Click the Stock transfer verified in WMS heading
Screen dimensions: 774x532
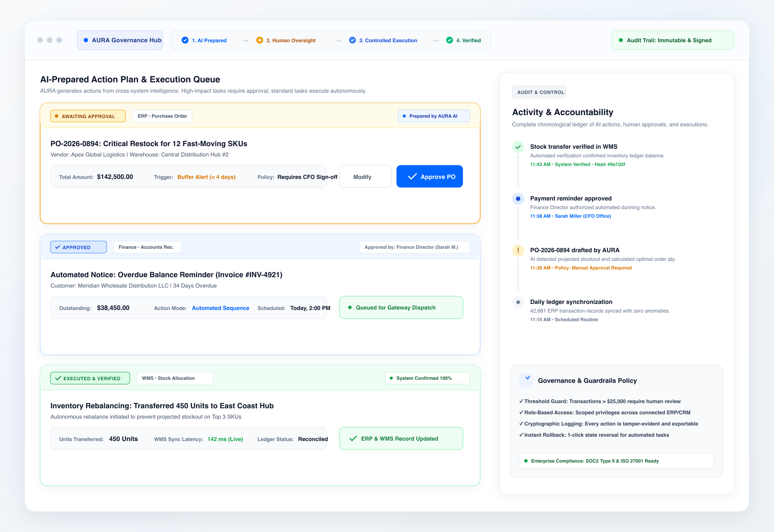(574, 147)
